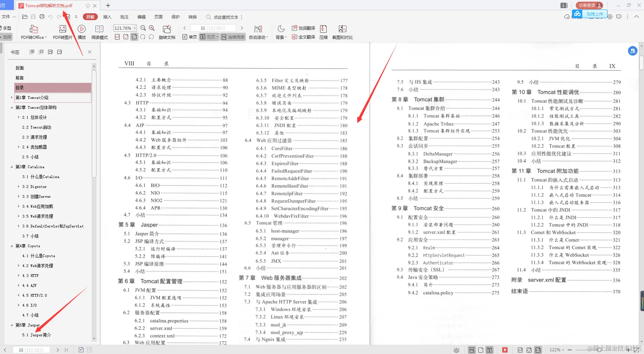Switch to the 开始 ribbon tab
Screen dimensions: 644x354
coord(90,17)
